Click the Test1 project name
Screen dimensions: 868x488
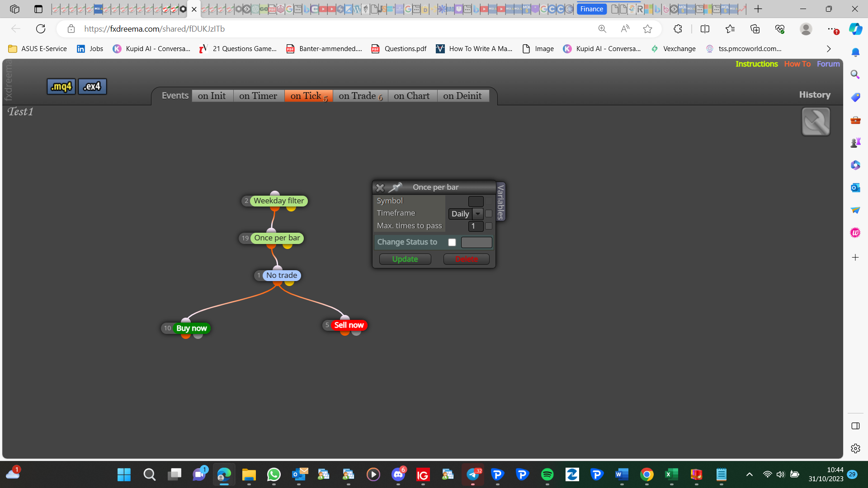click(20, 112)
